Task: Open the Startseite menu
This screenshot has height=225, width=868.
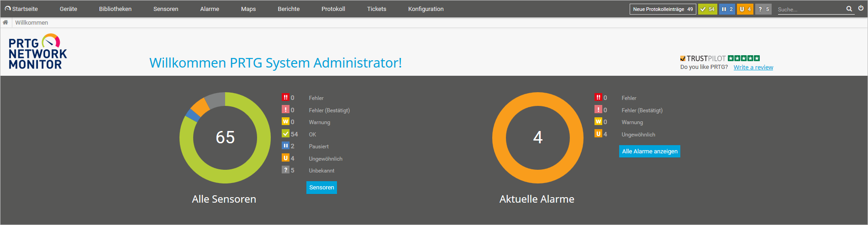Action: click(x=21, y=9)
